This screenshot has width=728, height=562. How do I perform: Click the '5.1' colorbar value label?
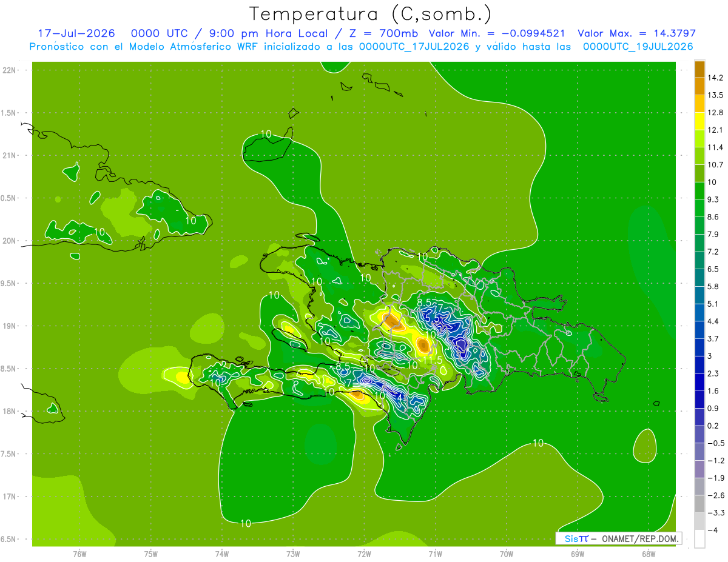pyautogui.click(x=713, y=304)
